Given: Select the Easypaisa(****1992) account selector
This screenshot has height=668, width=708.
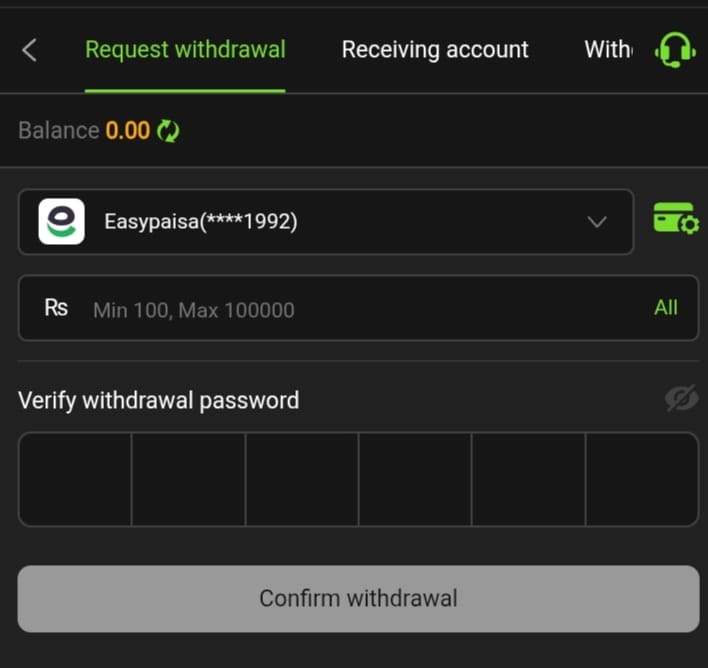Looking at the screenshot, I should (325, 222).
